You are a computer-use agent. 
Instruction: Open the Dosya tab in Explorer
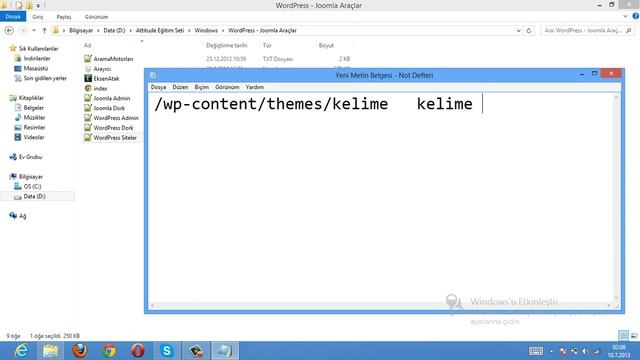pyautogui.click(x=13, y=17)
